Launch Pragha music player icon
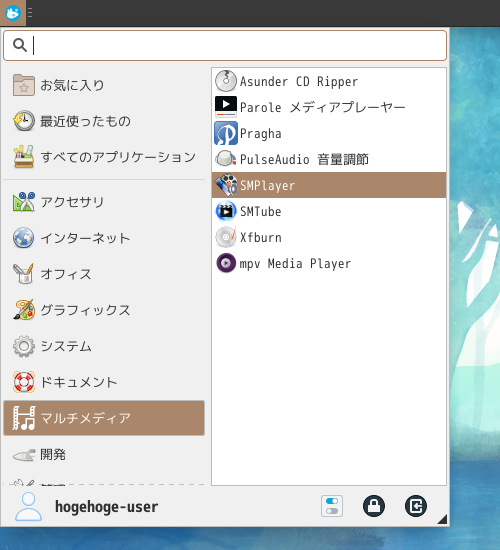500x550 pixels. 226,133
